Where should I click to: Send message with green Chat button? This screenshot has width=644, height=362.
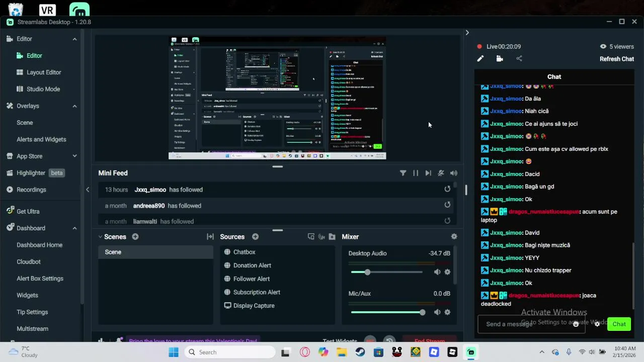click(619, 324)
